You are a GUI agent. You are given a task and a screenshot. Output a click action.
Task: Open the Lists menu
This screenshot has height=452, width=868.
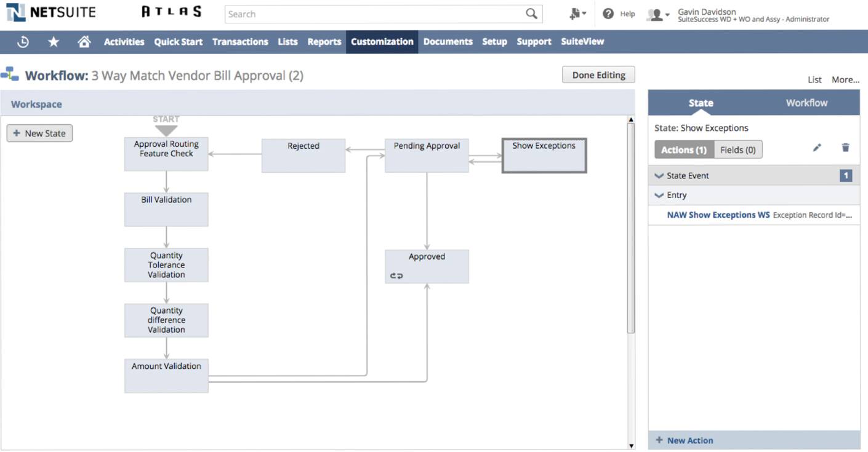[x=287, y=42]
